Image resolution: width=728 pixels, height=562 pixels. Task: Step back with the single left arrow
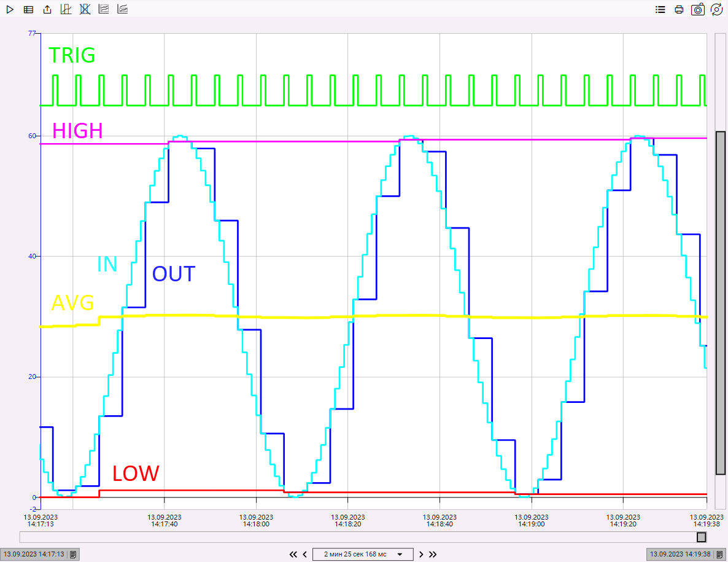[x=305, y=554]
